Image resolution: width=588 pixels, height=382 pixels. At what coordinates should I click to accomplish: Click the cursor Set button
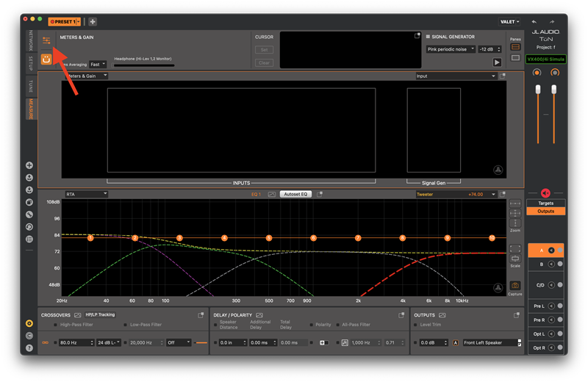264,49
